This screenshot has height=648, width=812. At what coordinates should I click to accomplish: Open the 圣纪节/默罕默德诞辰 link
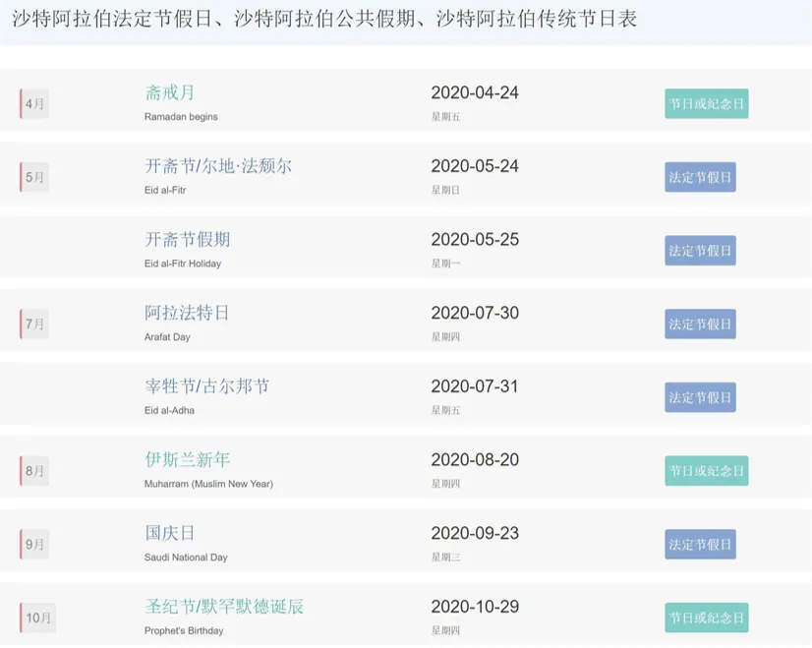click(x=224, y=607)
